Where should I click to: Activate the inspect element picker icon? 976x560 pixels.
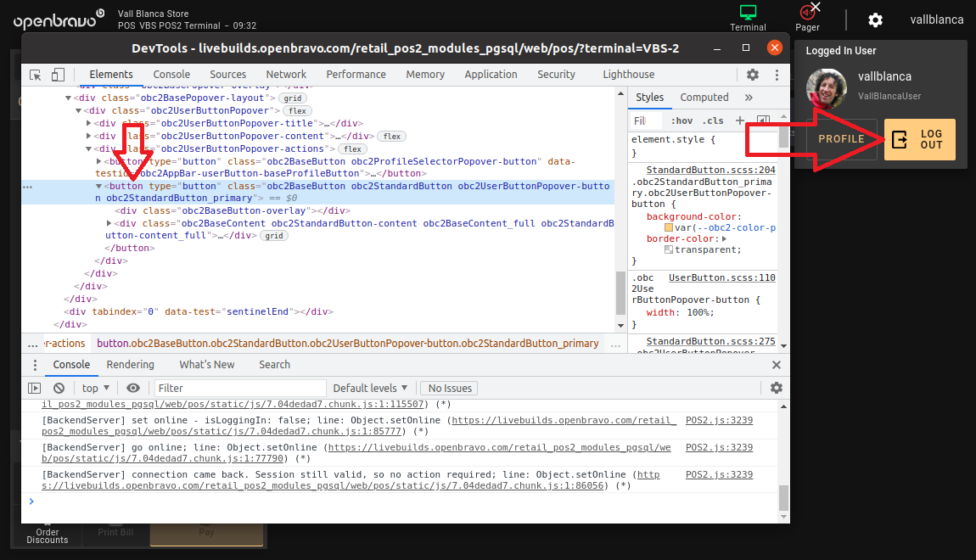pos(36,75)
